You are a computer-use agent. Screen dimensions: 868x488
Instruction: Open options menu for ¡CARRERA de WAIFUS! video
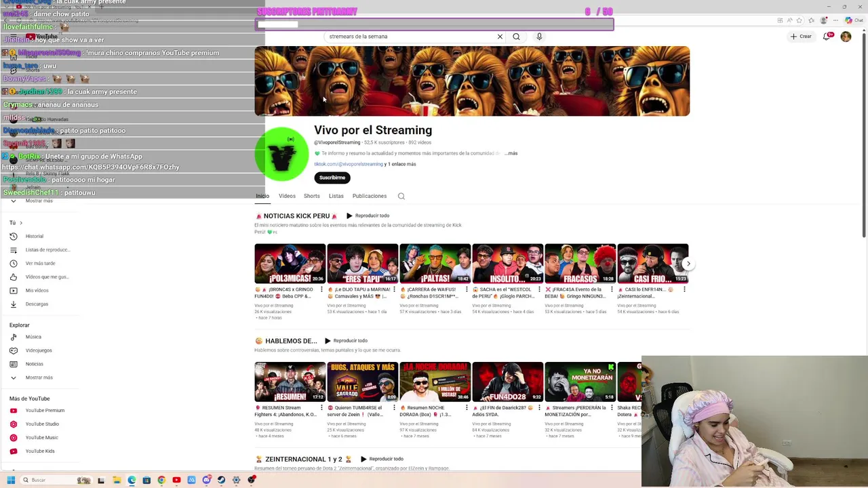(x=467, y=289)
